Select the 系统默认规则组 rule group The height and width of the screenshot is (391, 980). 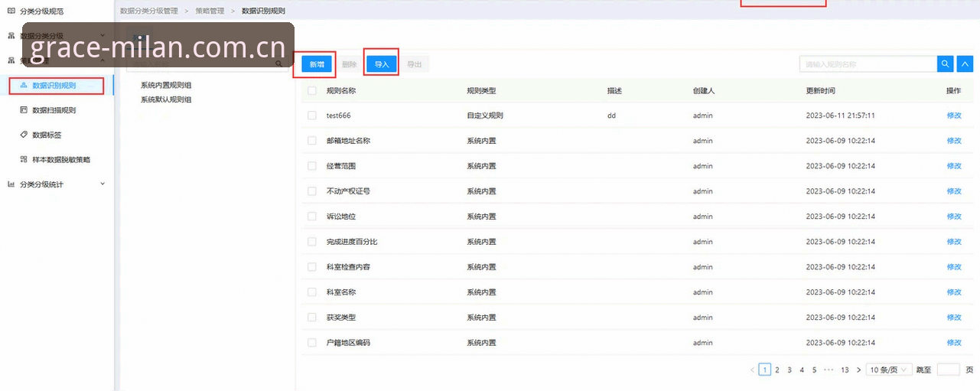click(166, 99)
